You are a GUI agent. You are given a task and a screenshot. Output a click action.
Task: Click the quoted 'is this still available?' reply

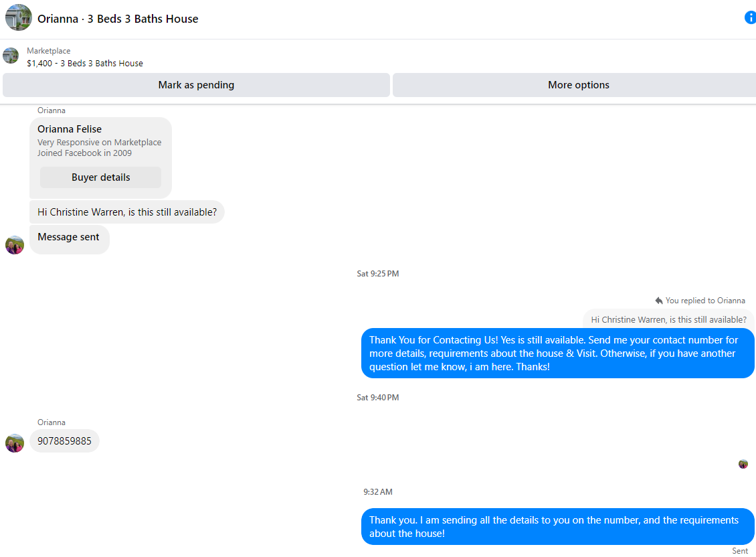(668, 319)
